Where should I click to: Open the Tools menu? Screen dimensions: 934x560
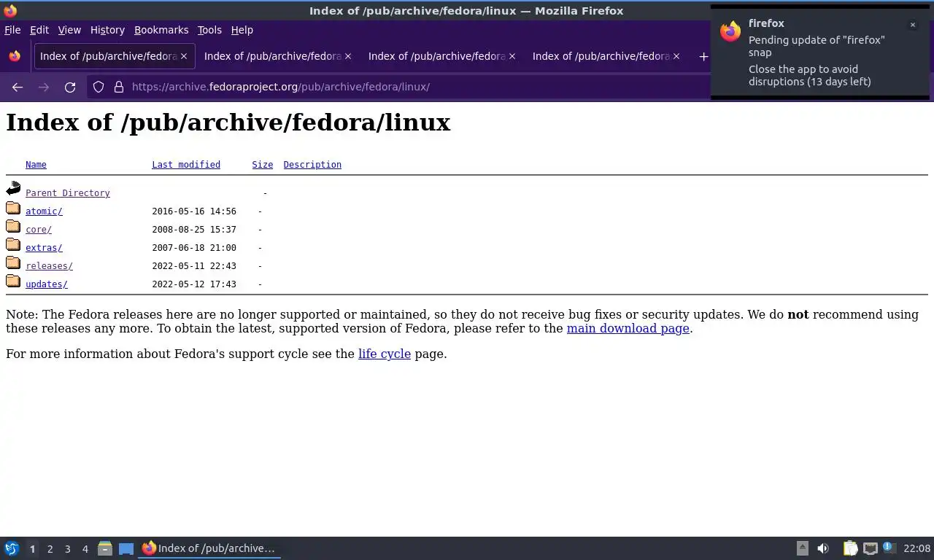click(x=209, y=30)
